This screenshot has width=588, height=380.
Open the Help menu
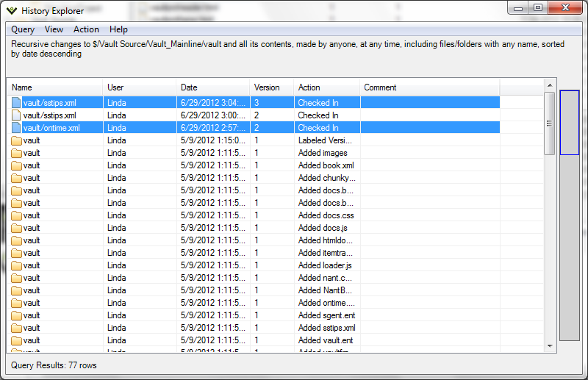pyautogui.click(x=118, y=29)
